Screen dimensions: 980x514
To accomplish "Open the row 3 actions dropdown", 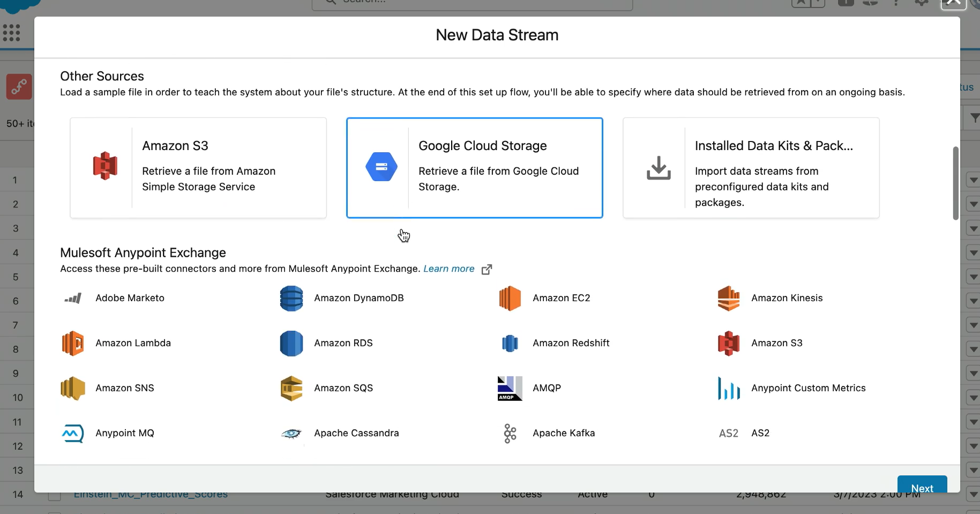I will click(973, 228).
